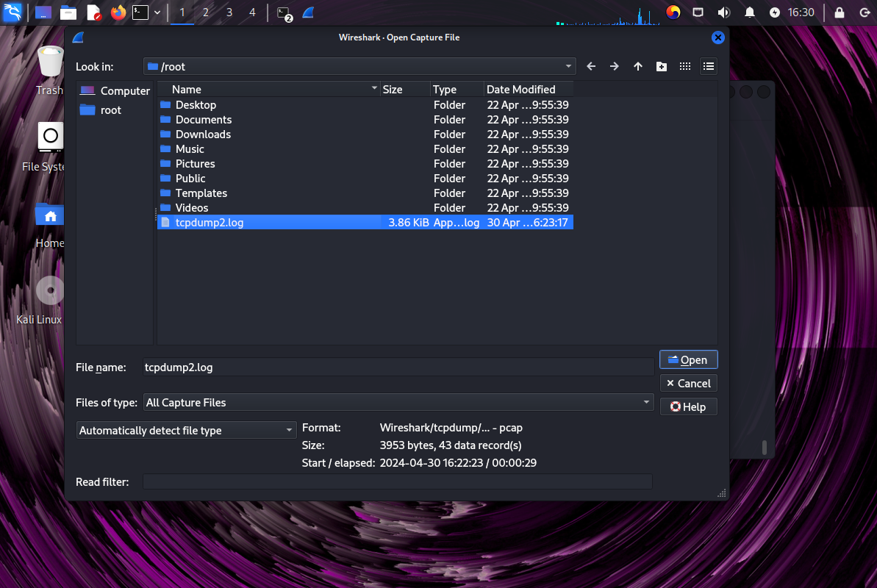Click the network display tray icon
Screen dimensions: 877x588
(698, 12)
